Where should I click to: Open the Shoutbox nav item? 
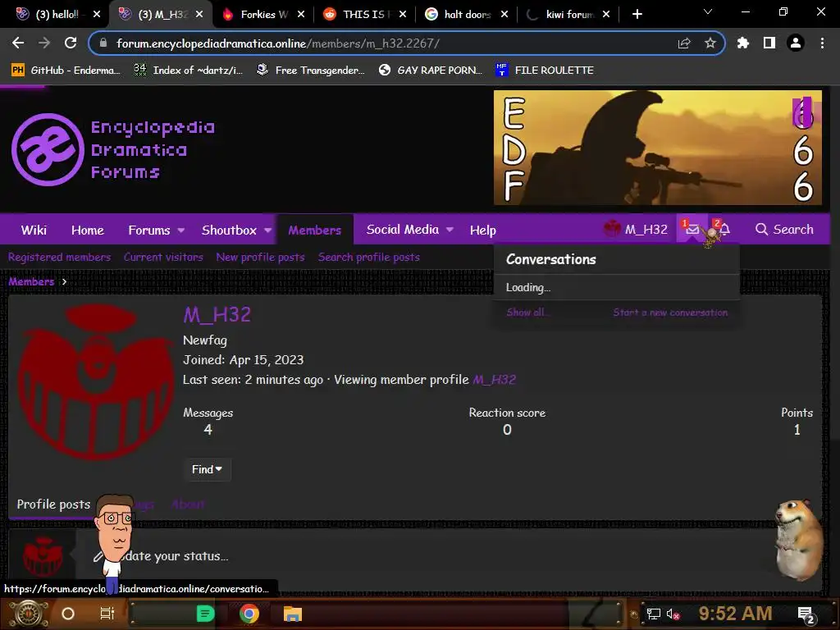pos(230,230)
